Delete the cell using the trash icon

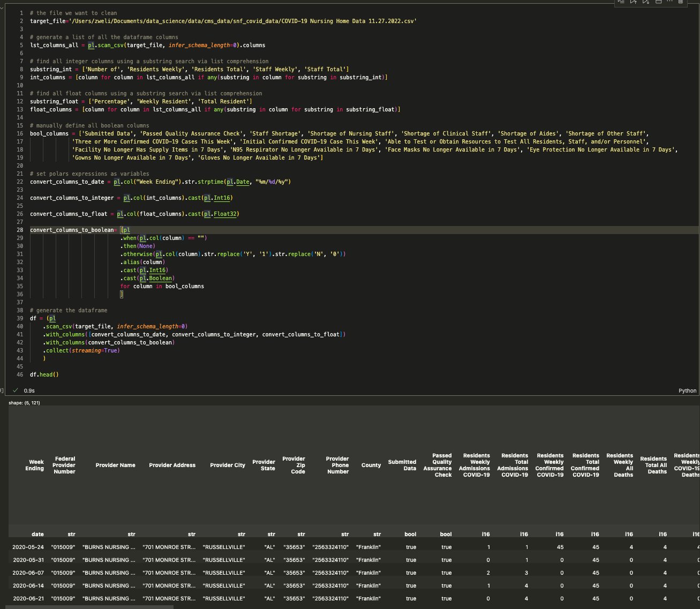click(x=681, y=2)
